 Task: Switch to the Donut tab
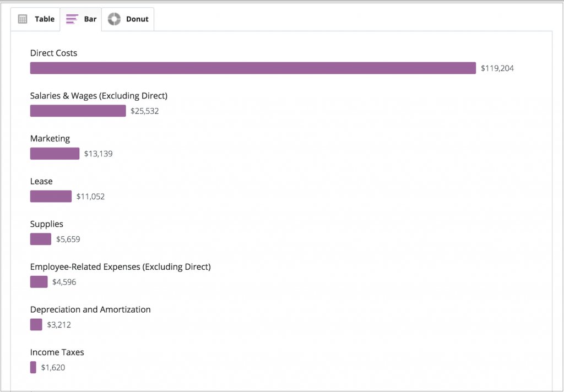(128, 19)
